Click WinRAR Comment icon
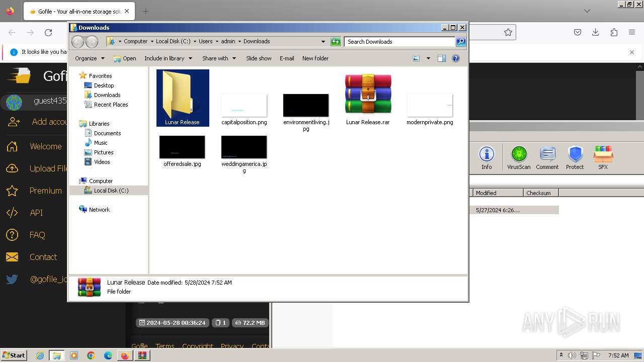644x362 pixels. click(547, 158)
